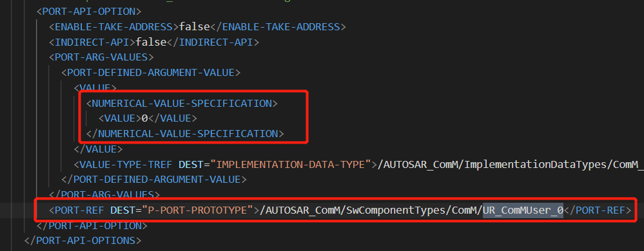Click the opening PORT-API-OPTION tag

89,11
